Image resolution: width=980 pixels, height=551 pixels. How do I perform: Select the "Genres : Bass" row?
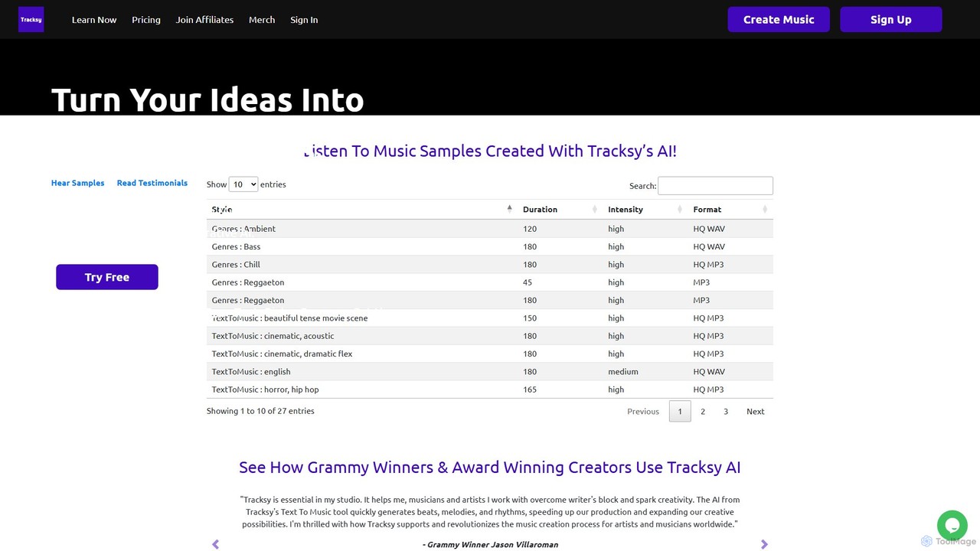[x=490, y=246]
